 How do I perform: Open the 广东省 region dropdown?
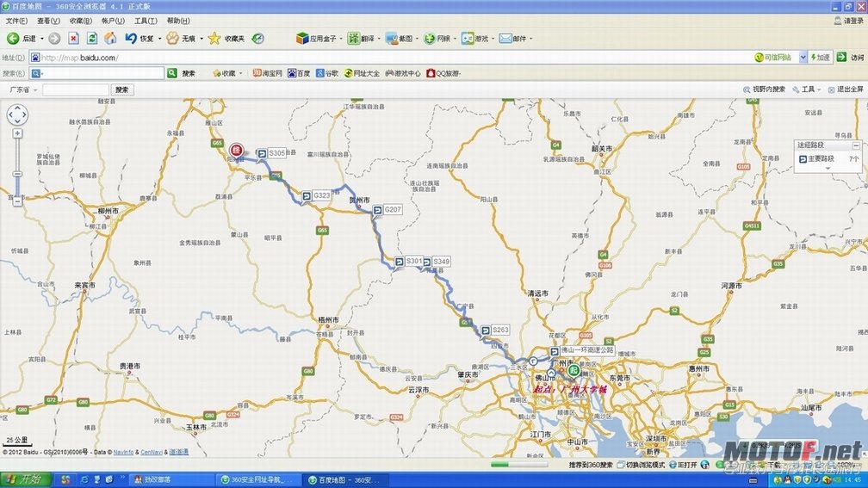[23, 90]
